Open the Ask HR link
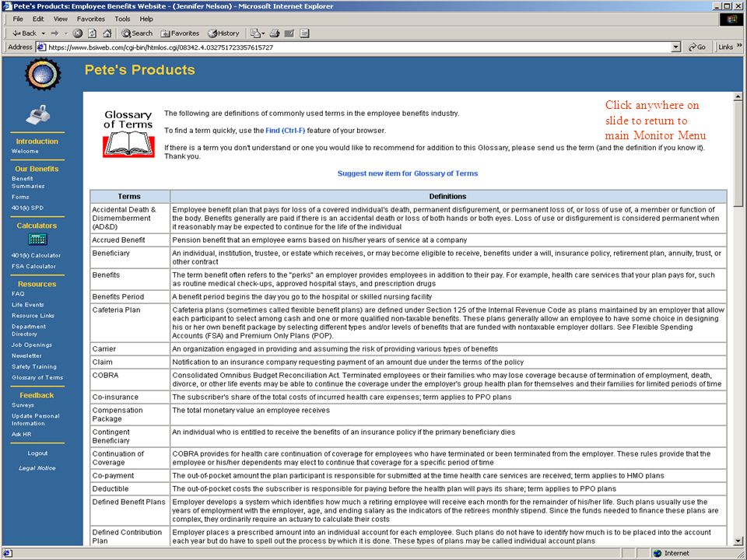This screenshot has height=560, width=747. 22,434
